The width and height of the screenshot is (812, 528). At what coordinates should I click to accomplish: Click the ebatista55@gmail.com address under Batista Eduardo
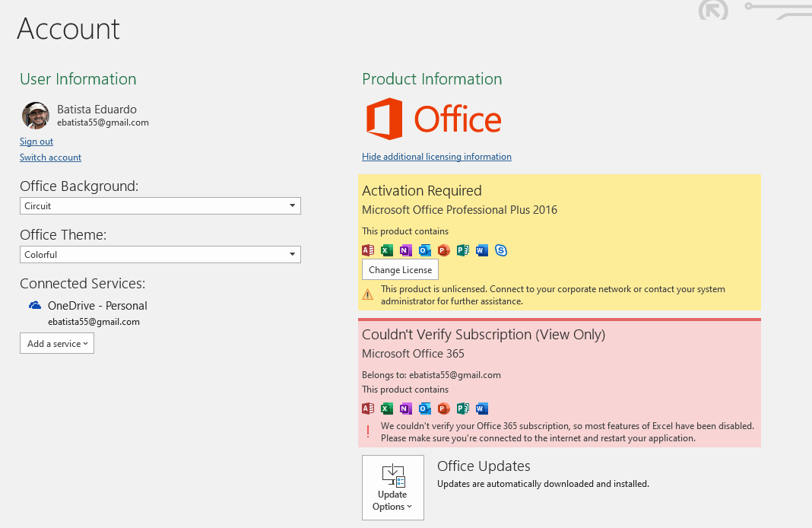[x=103, y=122]
